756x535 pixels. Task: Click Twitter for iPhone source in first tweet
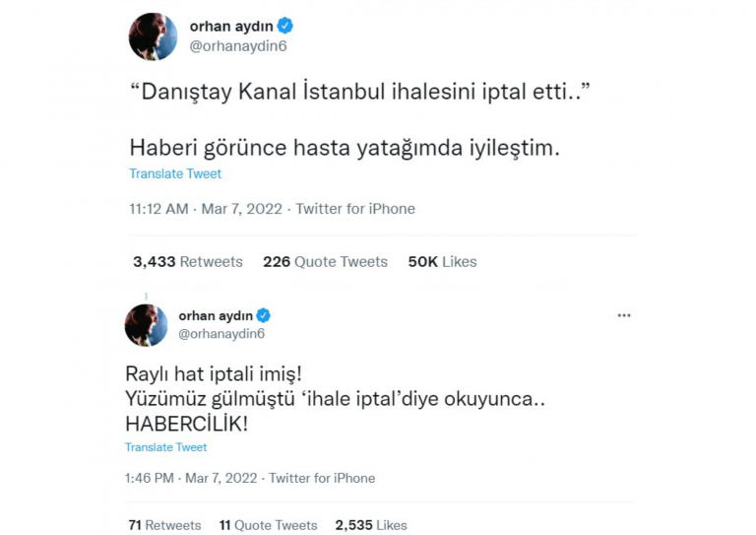pos(355,209)
